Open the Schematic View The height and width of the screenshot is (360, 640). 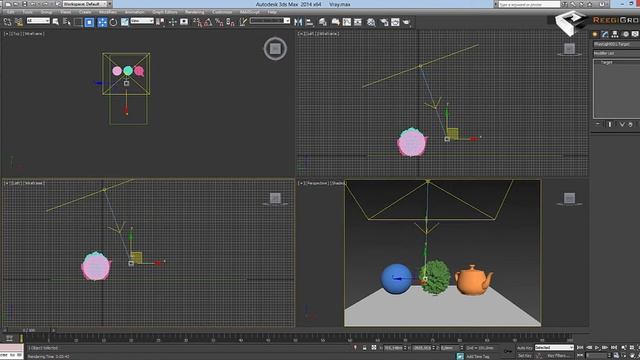point(358,22)
